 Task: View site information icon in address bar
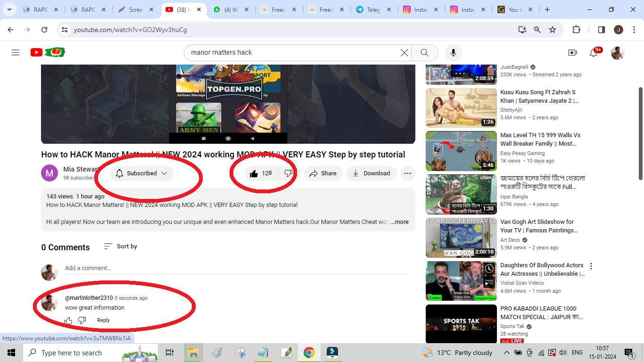point(65,30)
